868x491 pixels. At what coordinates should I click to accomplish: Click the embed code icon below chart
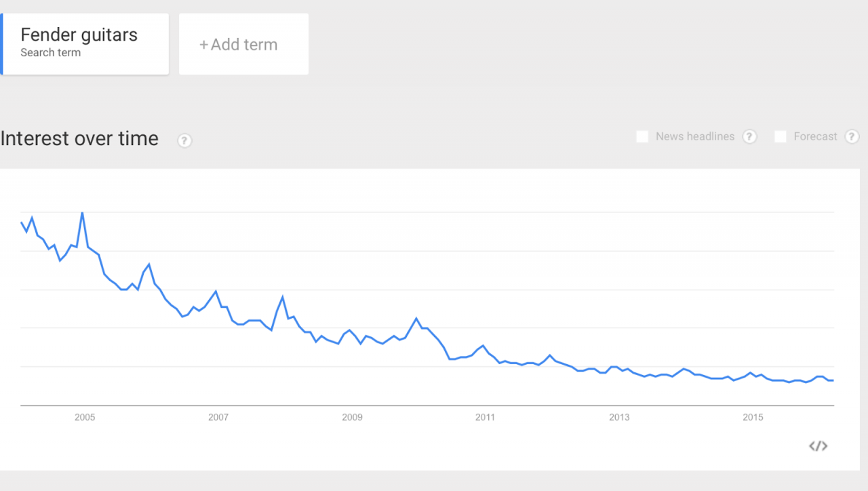[x=818, y=446]
